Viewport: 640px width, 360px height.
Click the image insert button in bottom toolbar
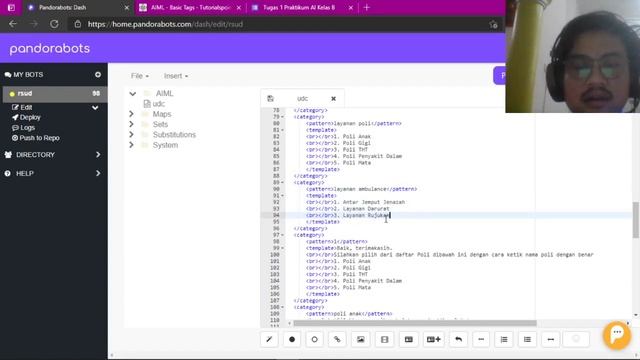360,339
